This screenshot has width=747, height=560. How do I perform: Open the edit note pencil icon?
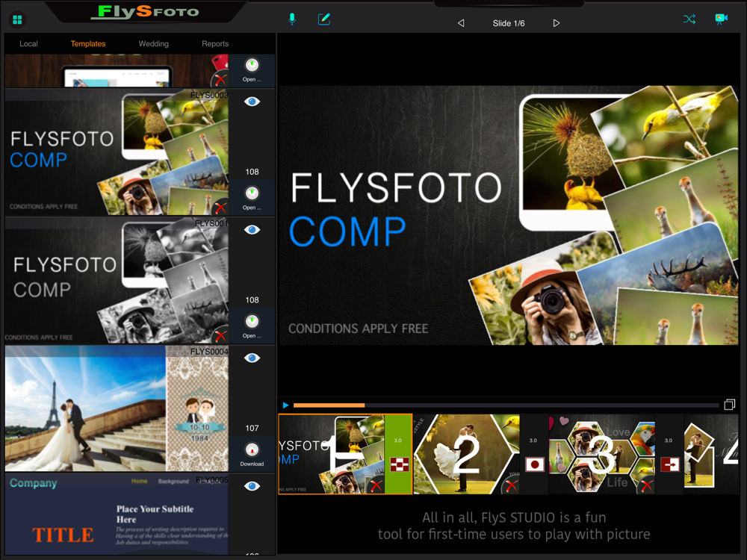324,19
